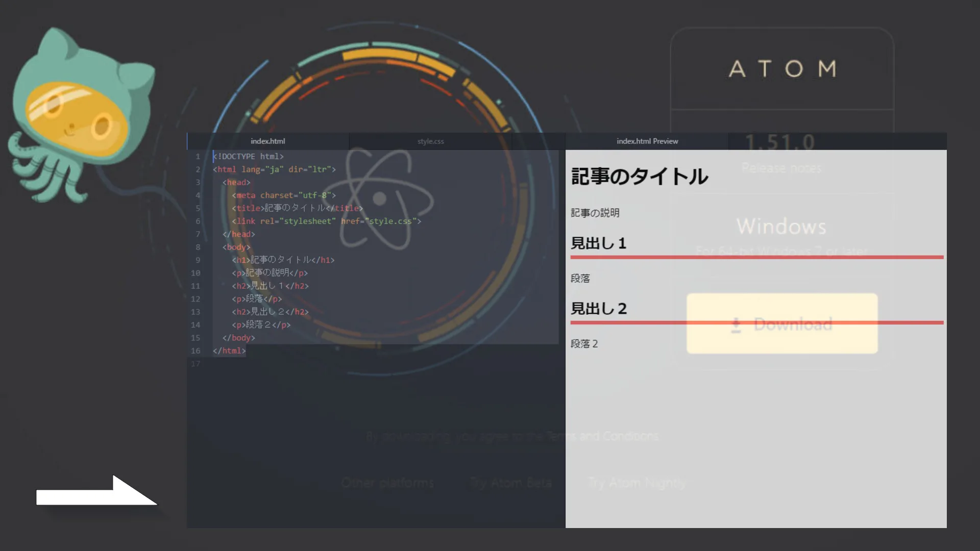Image resolution: width=980 pixels, height=551 pixels.
Task: Open the Release notes link
Action: [x=781, y=168]
